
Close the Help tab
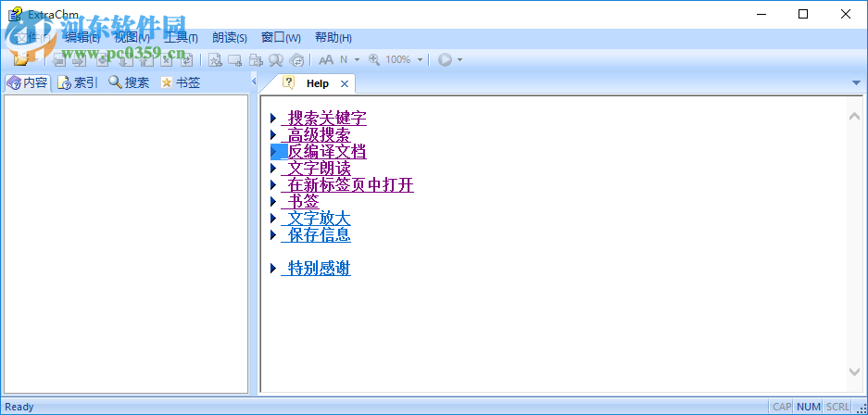345,83
